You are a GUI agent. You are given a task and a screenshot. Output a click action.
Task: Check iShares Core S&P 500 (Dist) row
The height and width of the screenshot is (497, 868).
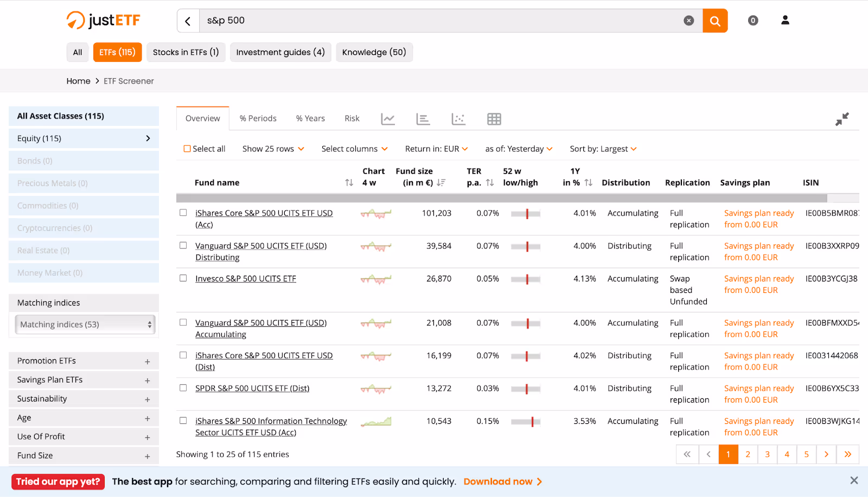click(183, 355)
